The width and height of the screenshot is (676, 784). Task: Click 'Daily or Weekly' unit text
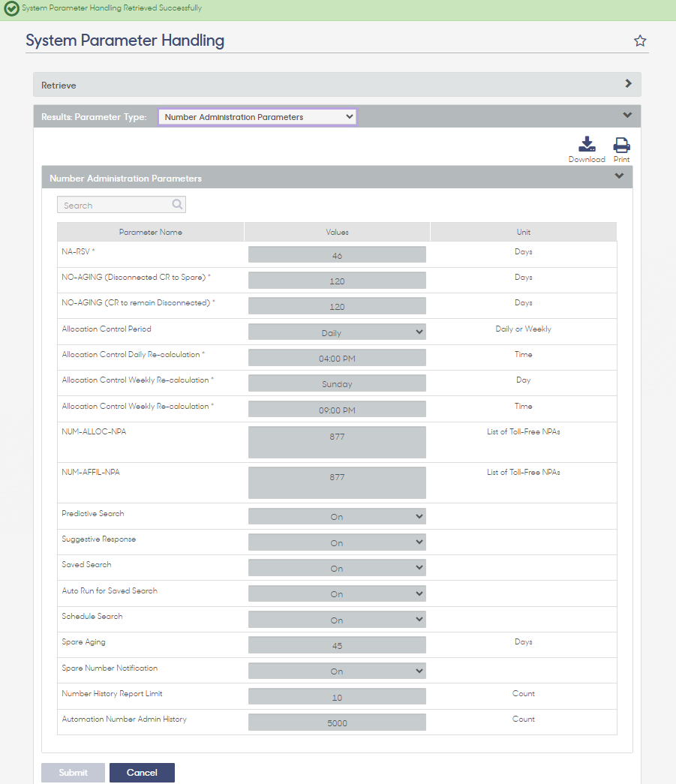coord(524,329)
